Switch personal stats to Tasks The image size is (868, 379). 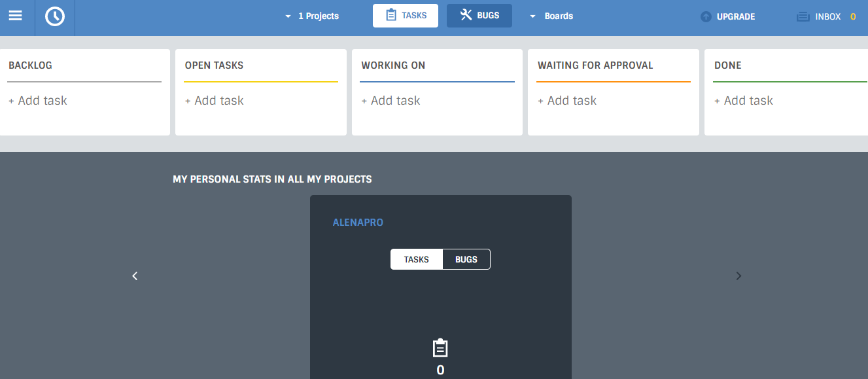pos(417,260)
